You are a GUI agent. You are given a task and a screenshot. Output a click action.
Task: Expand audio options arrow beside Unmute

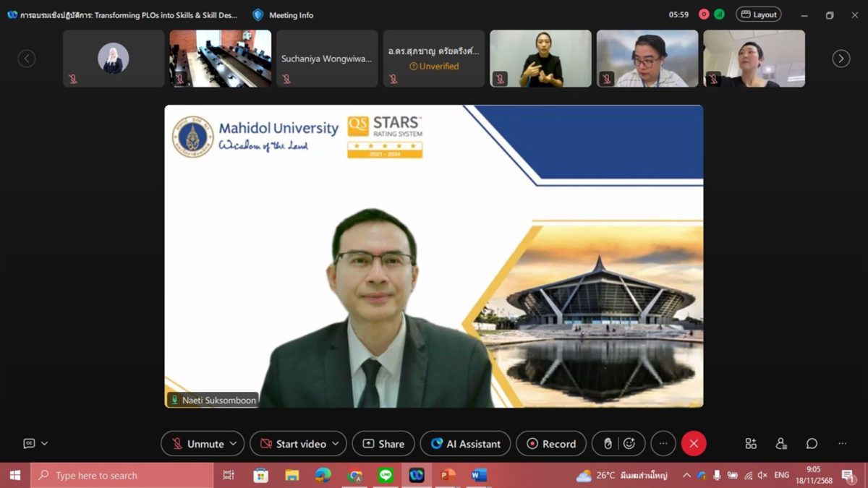pyautogui.click(x=233, y=444)
